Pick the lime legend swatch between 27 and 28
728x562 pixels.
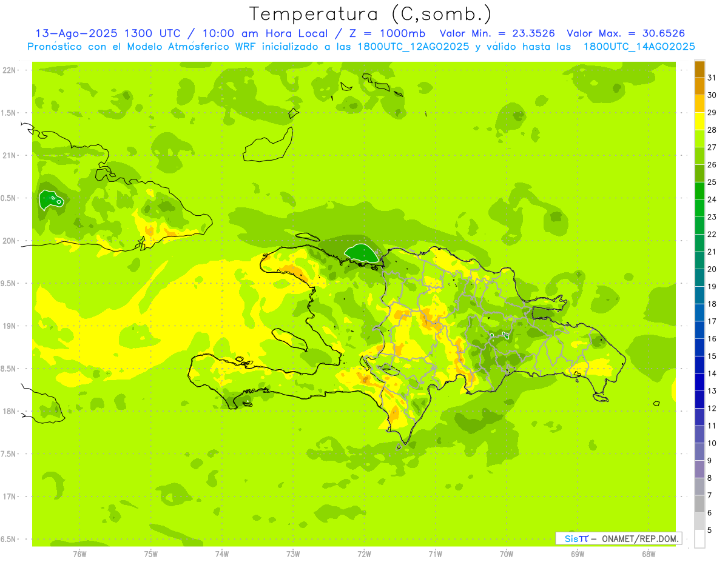699,138
